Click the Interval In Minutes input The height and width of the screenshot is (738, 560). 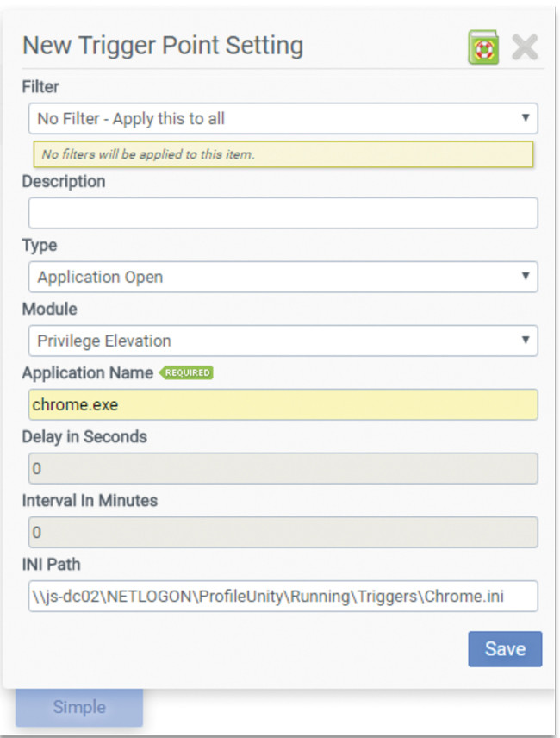[283, 532]
